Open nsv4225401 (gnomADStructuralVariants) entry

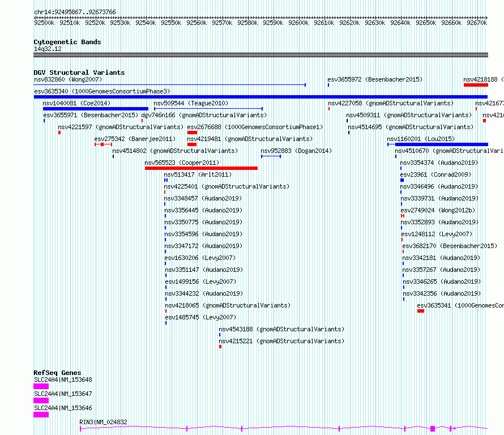click(227, 186)
